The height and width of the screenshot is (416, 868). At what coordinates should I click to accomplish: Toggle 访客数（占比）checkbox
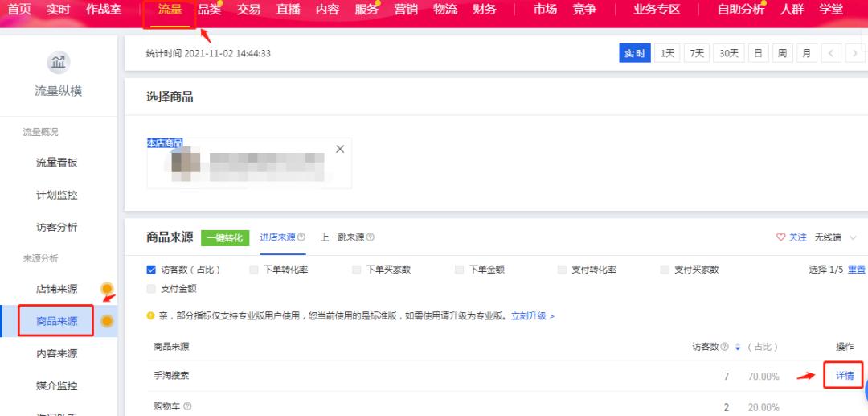pos(151,270)
